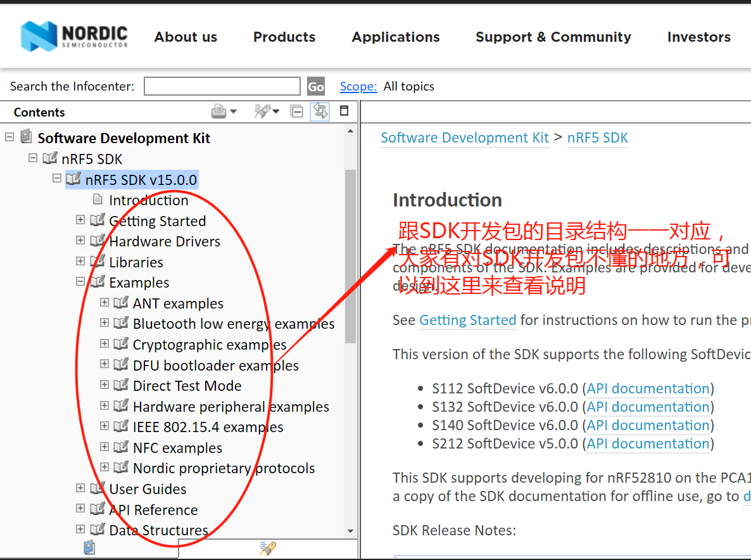The image size is (751, 560).
Task: Click the Print topics icon
Action: (219, 111)
